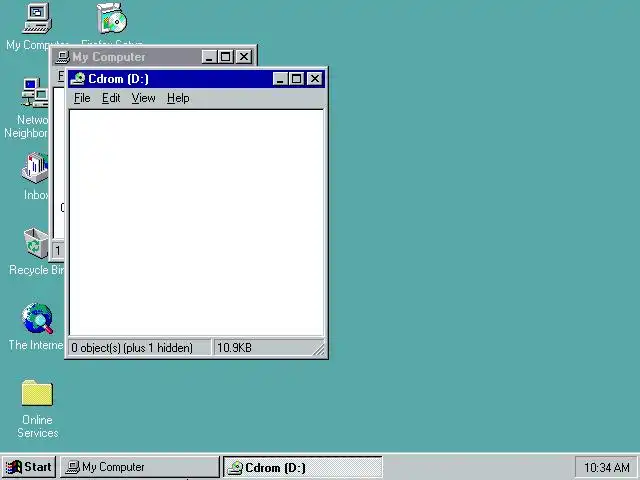
Task: Minimize the Cdrom (D:) window
Action: (280, 79)
